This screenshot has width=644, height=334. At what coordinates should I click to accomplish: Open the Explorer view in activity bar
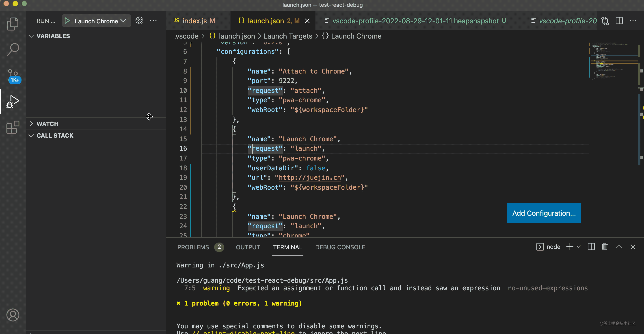(13, 24)
